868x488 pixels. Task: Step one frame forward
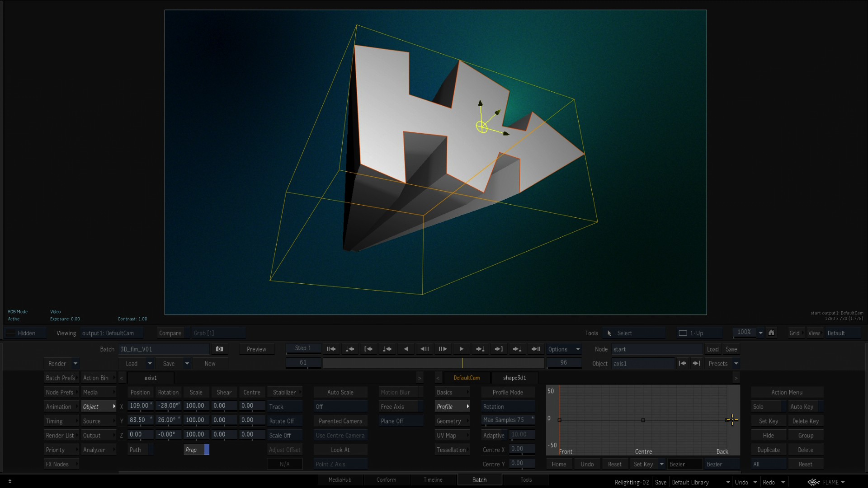[443, 349]
